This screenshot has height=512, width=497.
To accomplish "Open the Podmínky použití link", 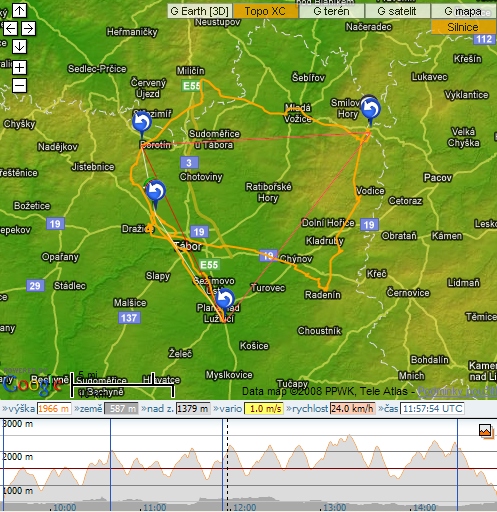I will click(457, 391).
